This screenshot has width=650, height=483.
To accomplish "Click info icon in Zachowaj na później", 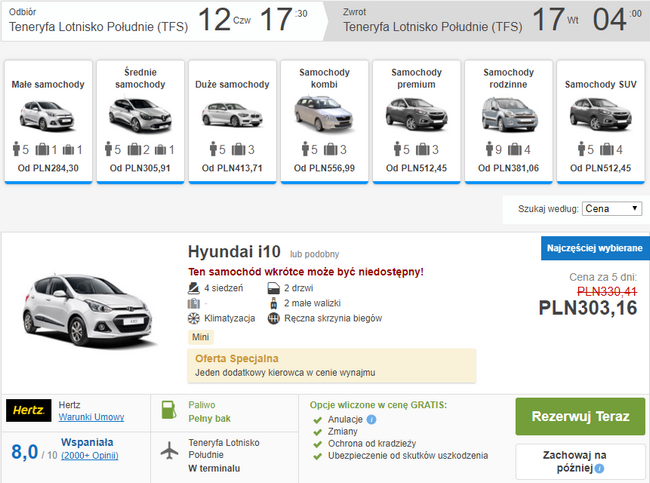I will [x=599, y=468].
